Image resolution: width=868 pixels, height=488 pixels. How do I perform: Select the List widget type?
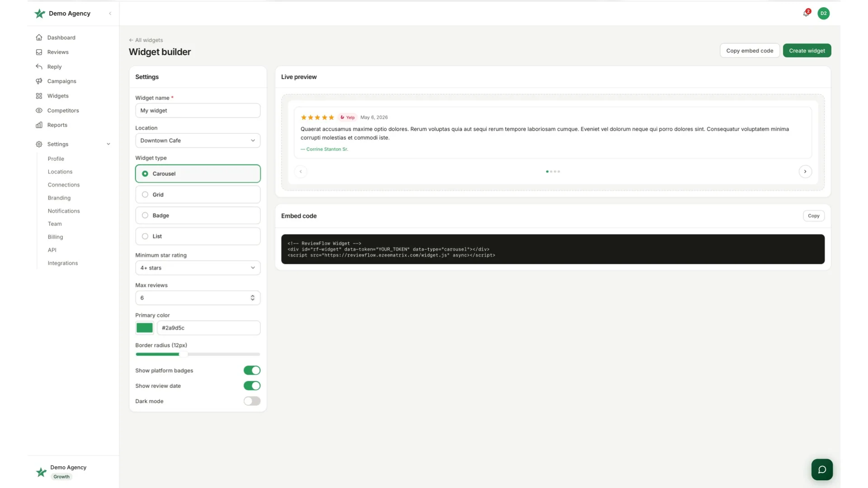point(198,236)
